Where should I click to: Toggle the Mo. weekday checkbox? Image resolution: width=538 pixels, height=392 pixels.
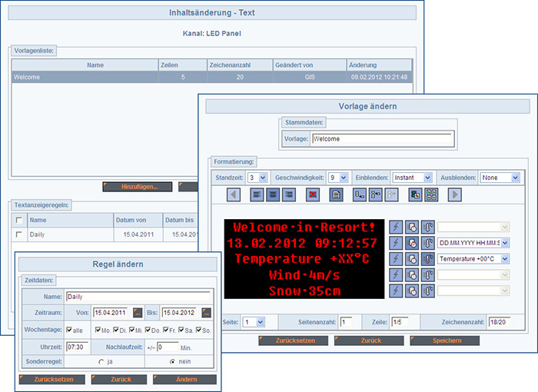(x=98, y=330)
